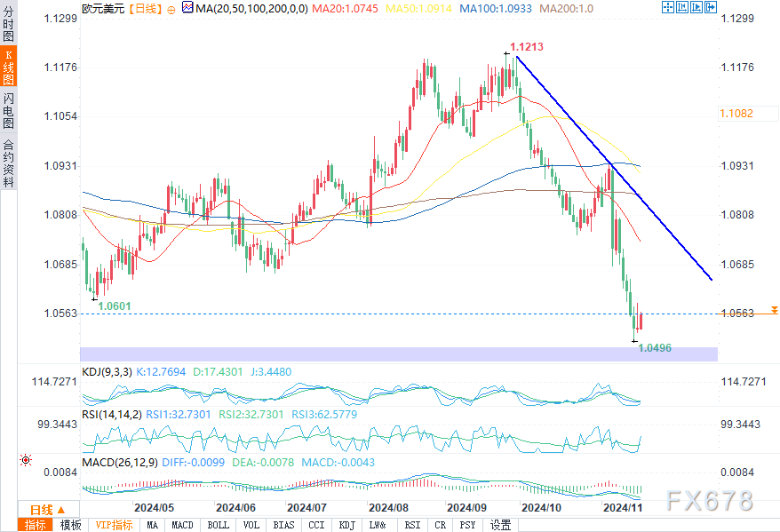The height and width of the screenshot is (532, 780).
Task: Click the J:3.4480 value
Action: tap(271, 372)
